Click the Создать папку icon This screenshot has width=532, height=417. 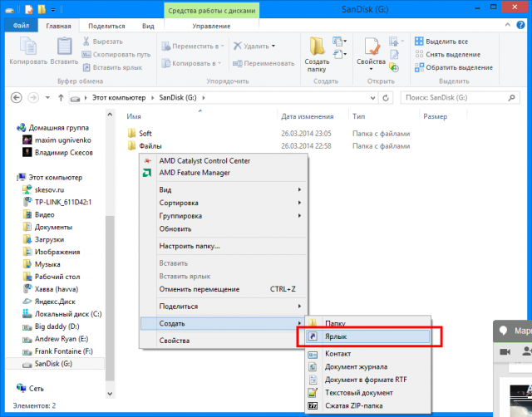click(x=317, y=47)
